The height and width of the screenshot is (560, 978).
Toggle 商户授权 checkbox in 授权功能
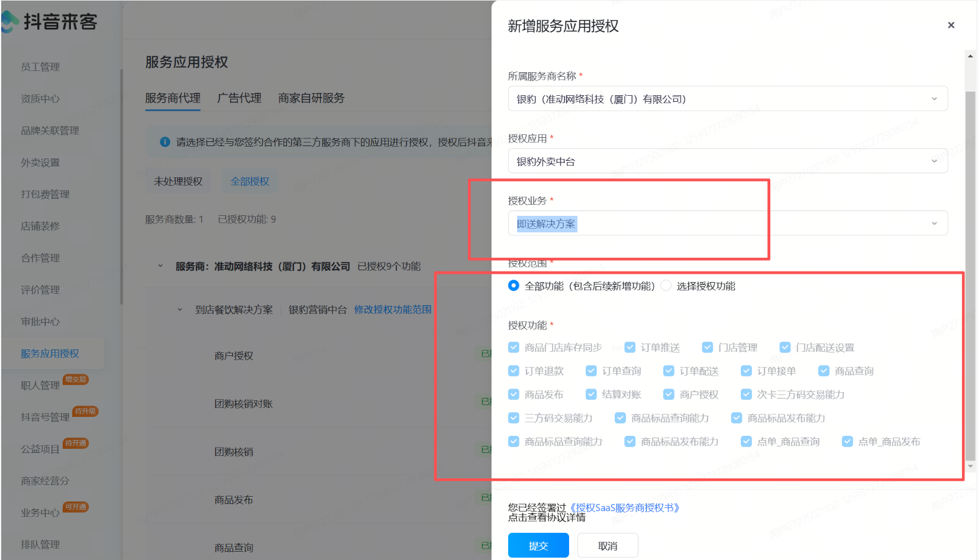pyautogui.click(x=669, y=394)
